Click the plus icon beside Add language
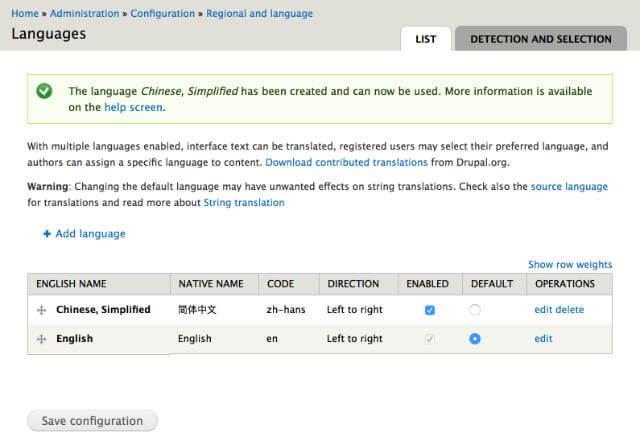 point(47,234)
